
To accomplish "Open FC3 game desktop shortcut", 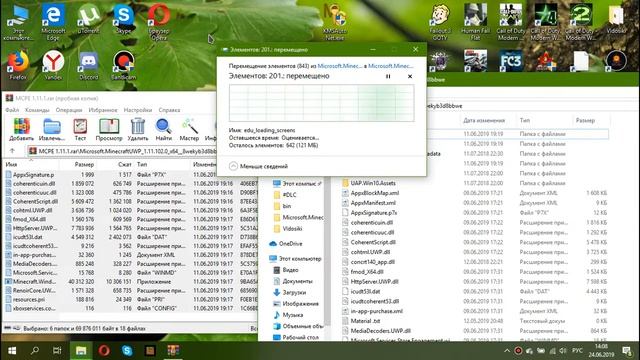I will (510, 61).
